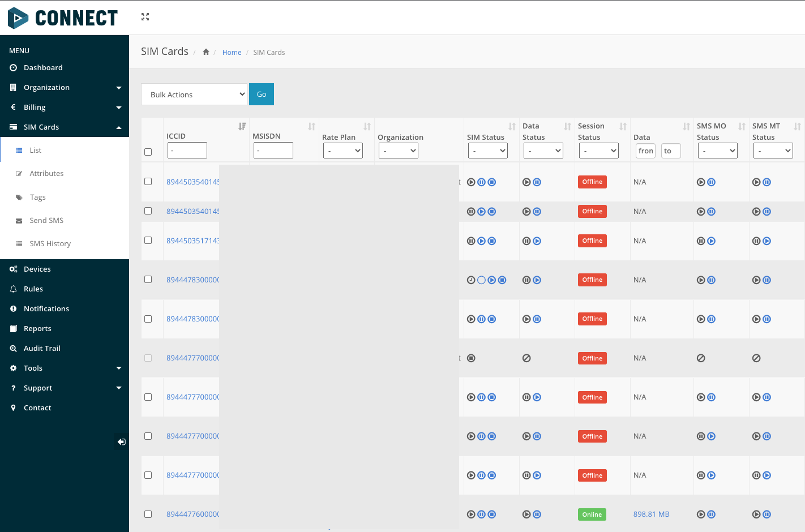This screenshot has width=805, height=532.
Task: Click SIM play icon in clock-pending row
Action: [x=491, y=280]
